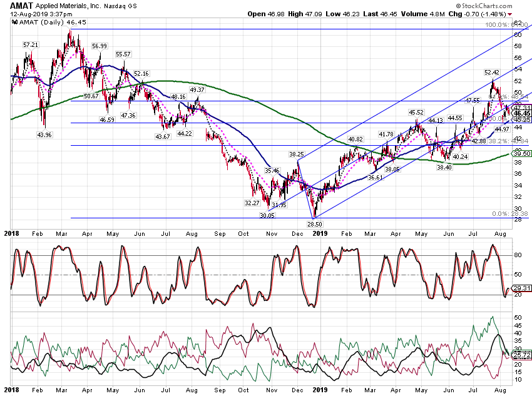Click the 38.2%: 40.84 Fibonacci label
The image size is (532, 396).
tap(509, 141)
